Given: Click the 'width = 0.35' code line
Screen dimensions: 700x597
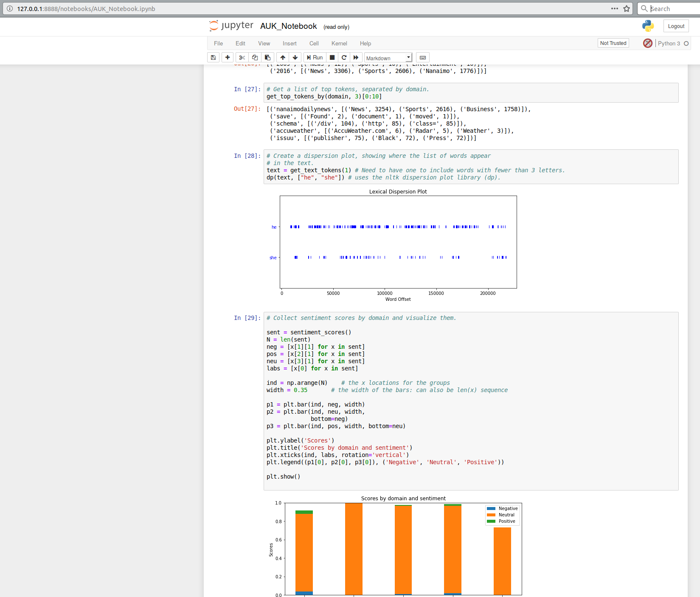Looking at the screenshot, I should [x=287, y=390].
